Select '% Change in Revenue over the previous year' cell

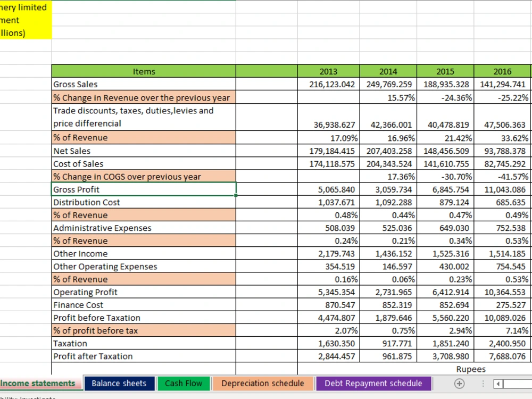(x=144, y=97)
